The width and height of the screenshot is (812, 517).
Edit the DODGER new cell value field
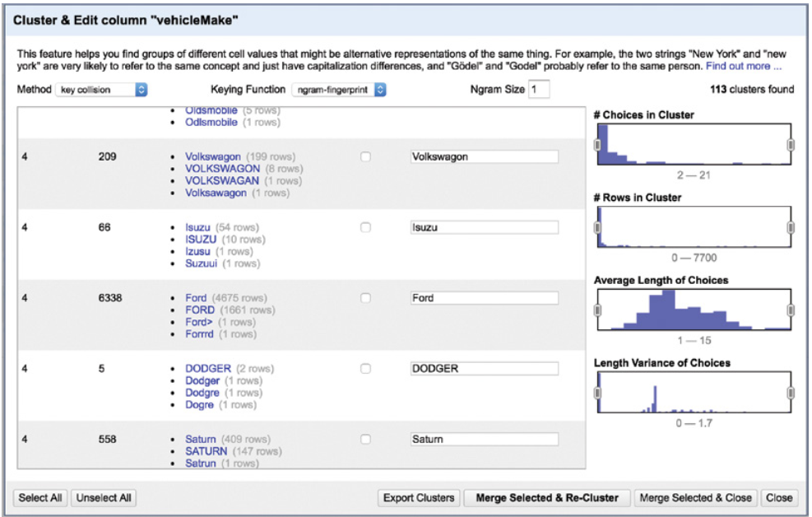click(x=485, y=368)
